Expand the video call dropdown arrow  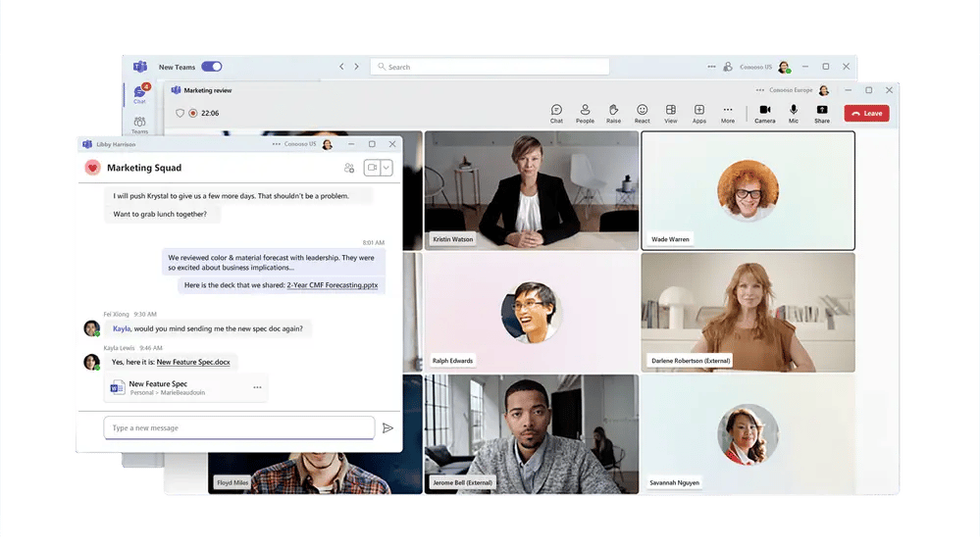[387, 168]
